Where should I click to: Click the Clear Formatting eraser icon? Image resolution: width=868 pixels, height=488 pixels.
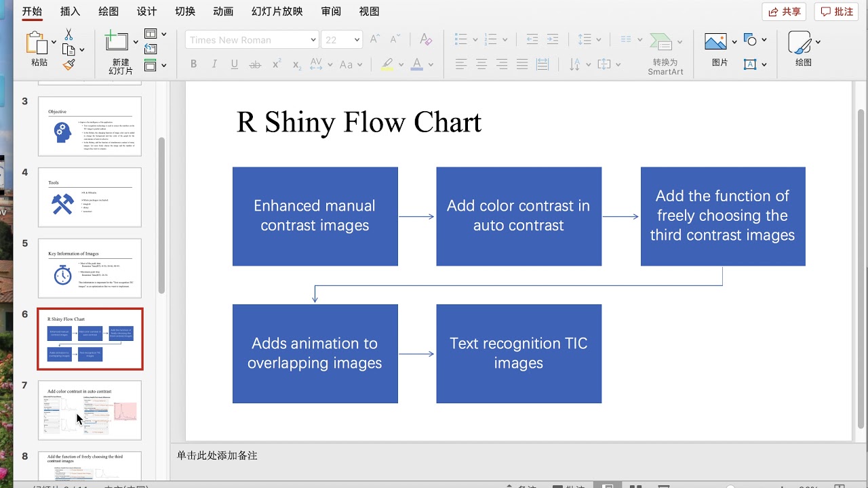[x=426, y=39]
